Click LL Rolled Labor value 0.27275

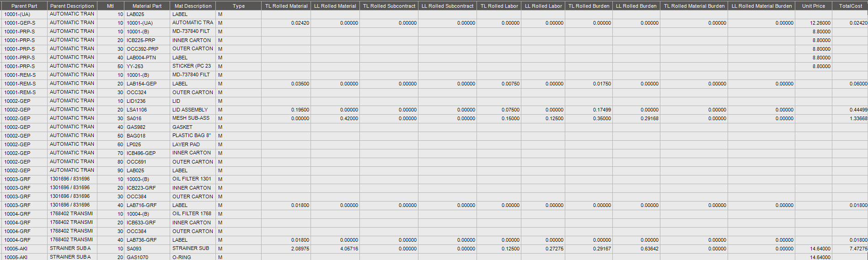tap(543, 249)
